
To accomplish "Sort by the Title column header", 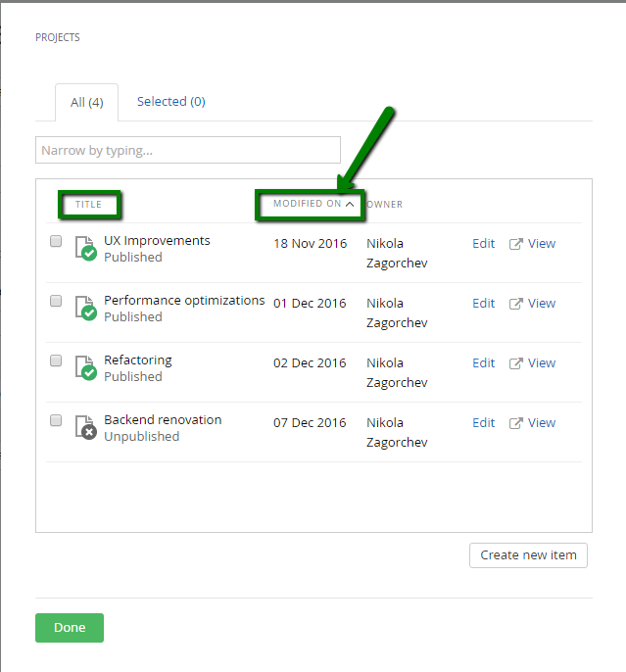I will (x=89, y=205).
